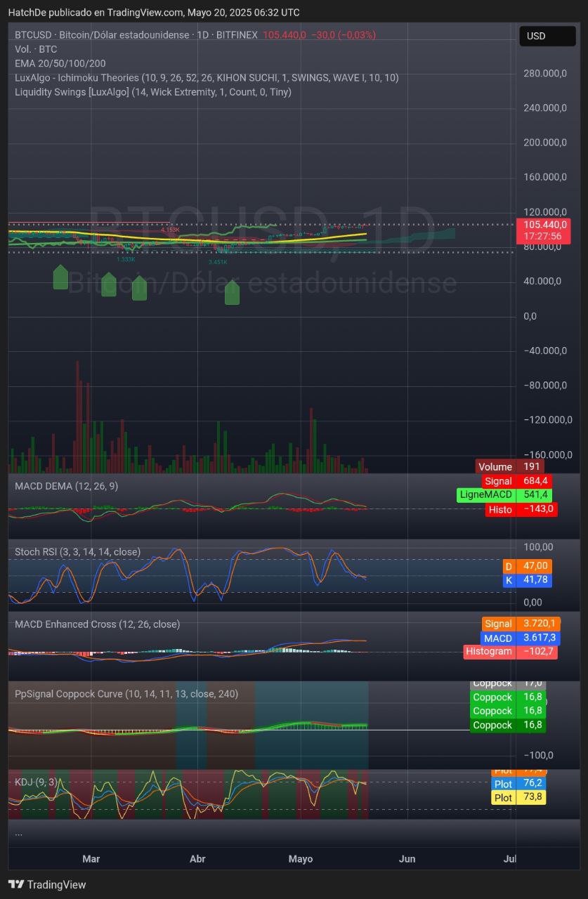Select the Stoch RSI indicator title
Viewport: 588px width, 899px height.
77,552
